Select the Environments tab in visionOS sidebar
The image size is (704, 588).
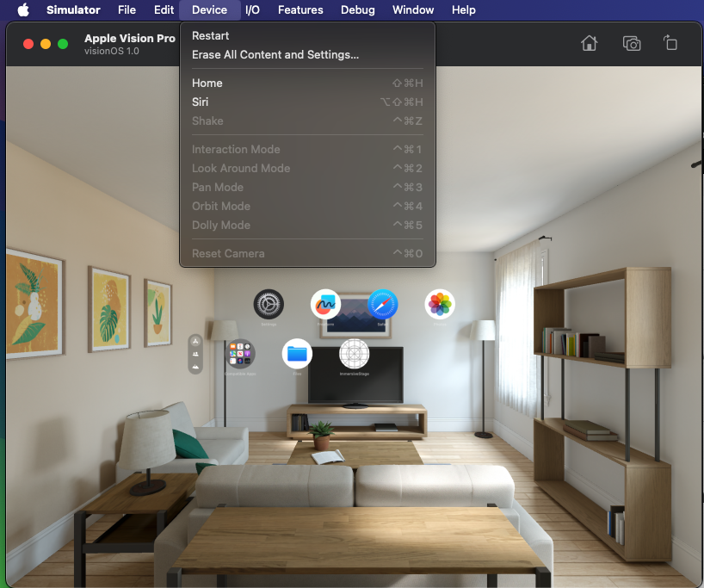(x=195, y=367)
